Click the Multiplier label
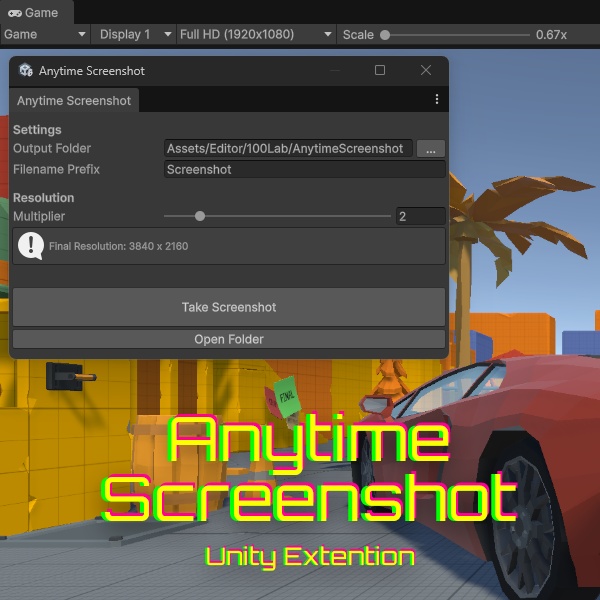Screen dimensions: 600x600 point(39,216)
